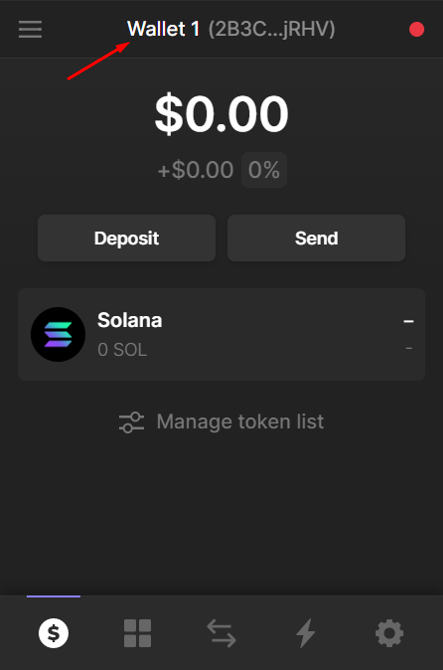This screenshot has height=670, width=443.
Task: Click the $0.00 total balance
Action: tap(221, 114)
